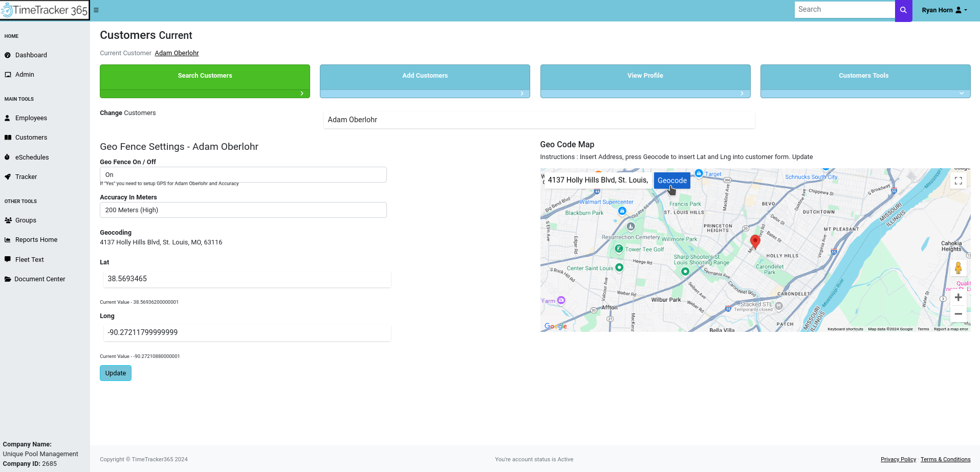Click the purple search magnifier icon

tap(903, 9)
